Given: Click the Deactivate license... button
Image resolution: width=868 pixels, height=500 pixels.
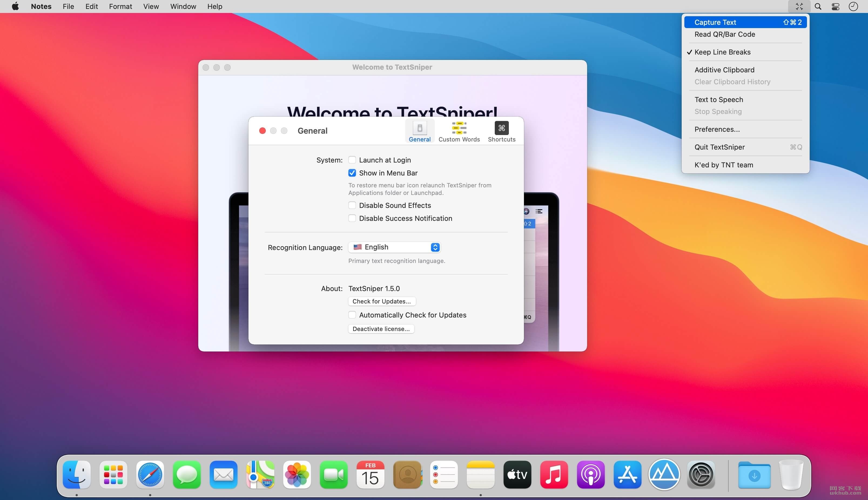Looking at the screenshot, I should point(381,329).
